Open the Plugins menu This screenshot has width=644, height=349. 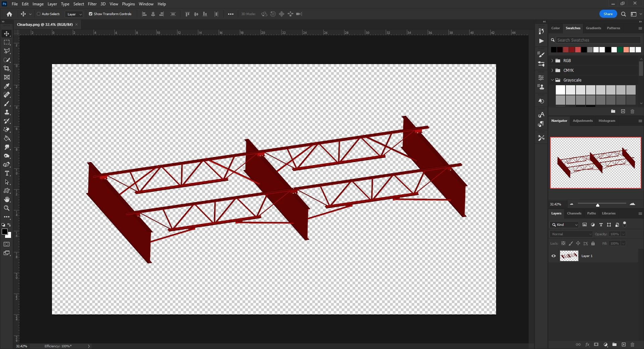[x=128, y=4]
